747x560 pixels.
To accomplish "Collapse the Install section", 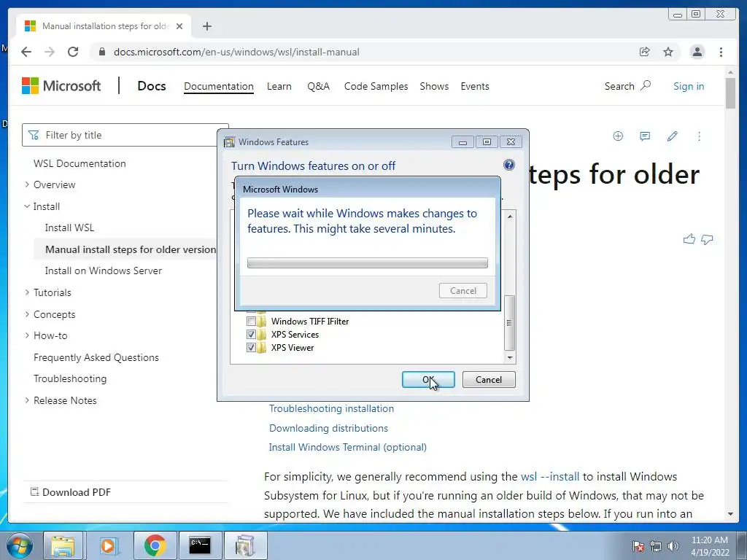I will click(x=27, y=206).
